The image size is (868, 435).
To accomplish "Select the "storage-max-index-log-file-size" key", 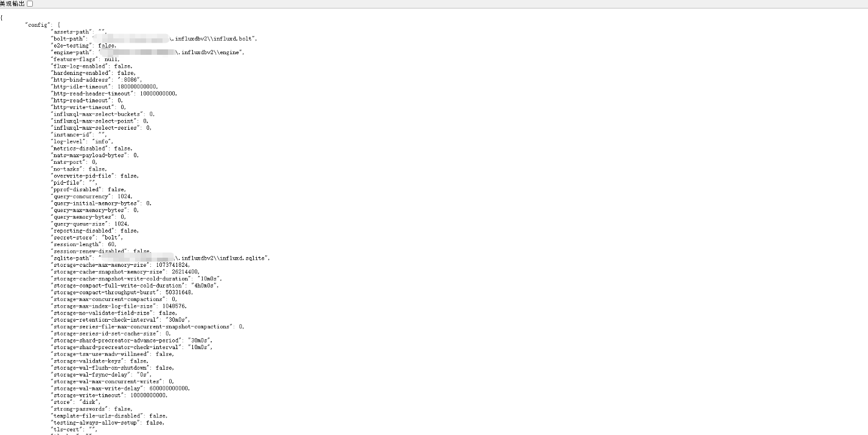I will (103, 306).
